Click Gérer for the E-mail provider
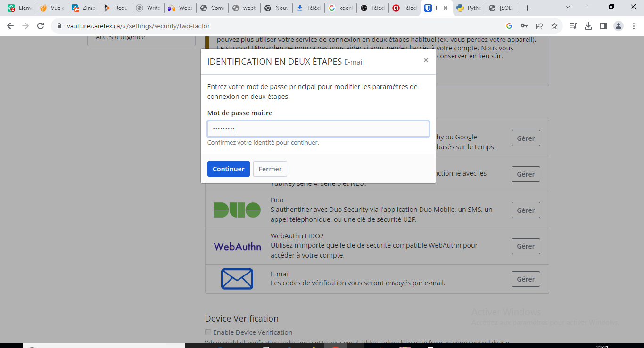This screenshot has height=348, width=644. click(526, 279)
